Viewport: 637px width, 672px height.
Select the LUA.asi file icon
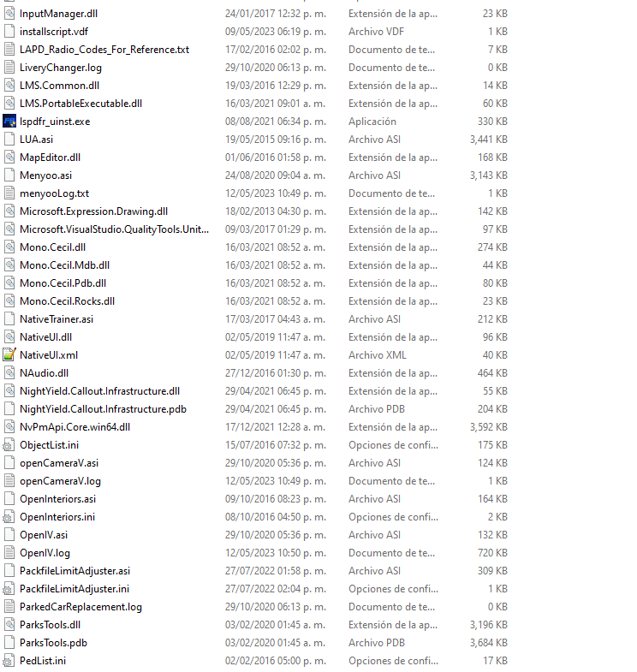[9, 140]
